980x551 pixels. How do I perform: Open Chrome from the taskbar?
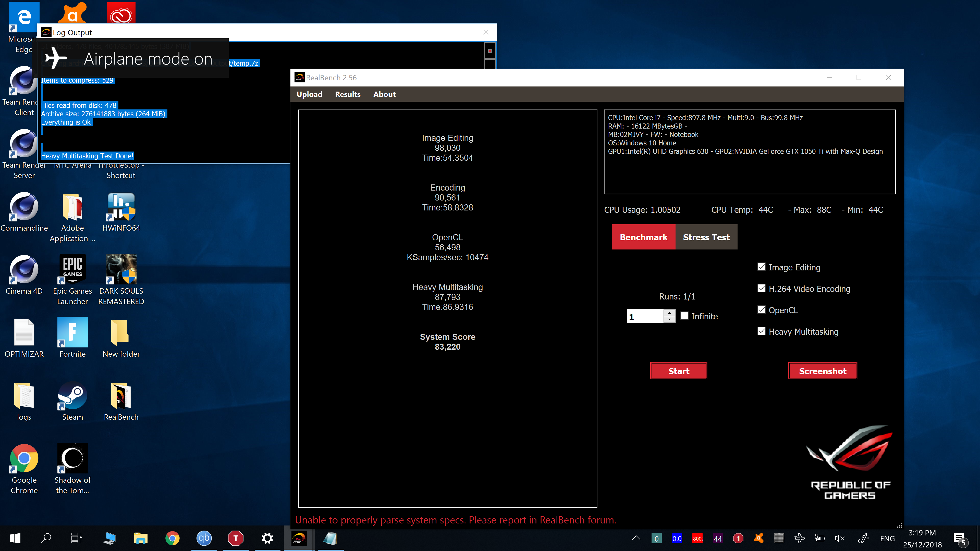(x=172, y=538)
